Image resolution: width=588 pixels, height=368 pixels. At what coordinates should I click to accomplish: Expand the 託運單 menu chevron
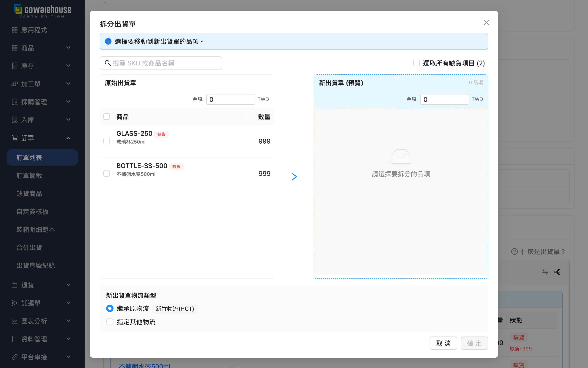coord(69,303)
